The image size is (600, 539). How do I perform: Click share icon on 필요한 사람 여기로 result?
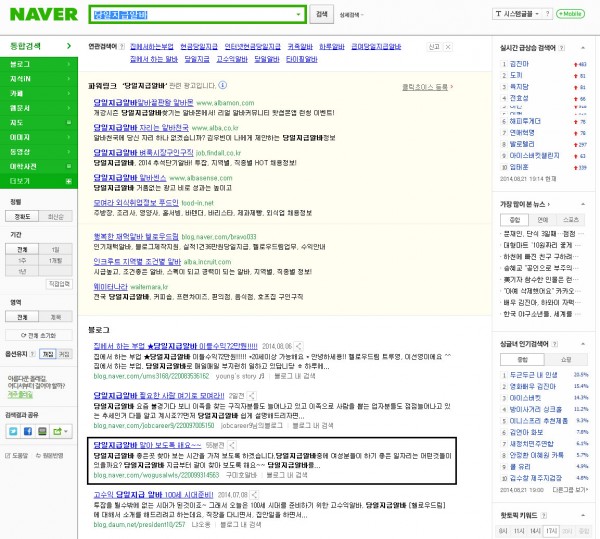pyautogui.click(x=251, y=396)
